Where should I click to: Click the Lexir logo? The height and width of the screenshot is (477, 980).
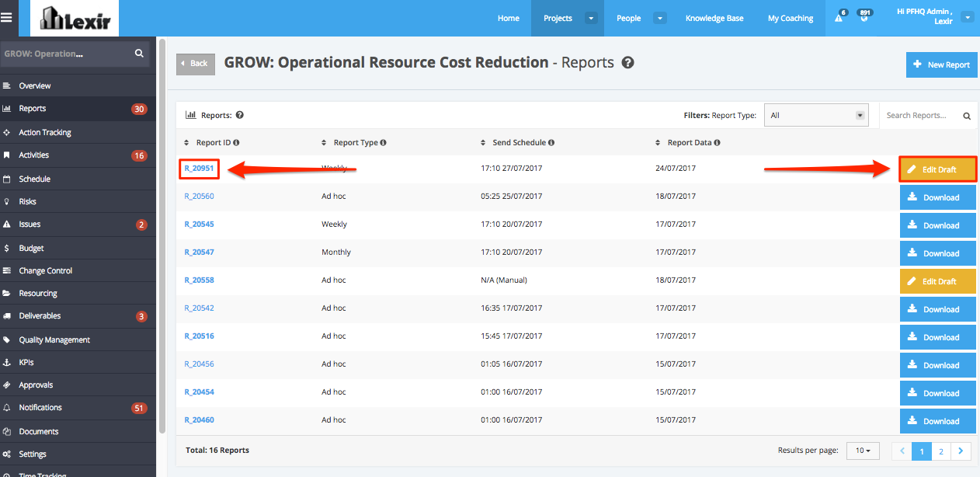coord(74,18)
